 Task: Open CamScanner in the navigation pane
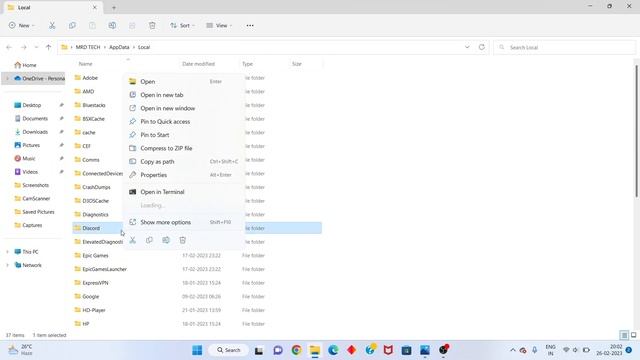[32, 198]
